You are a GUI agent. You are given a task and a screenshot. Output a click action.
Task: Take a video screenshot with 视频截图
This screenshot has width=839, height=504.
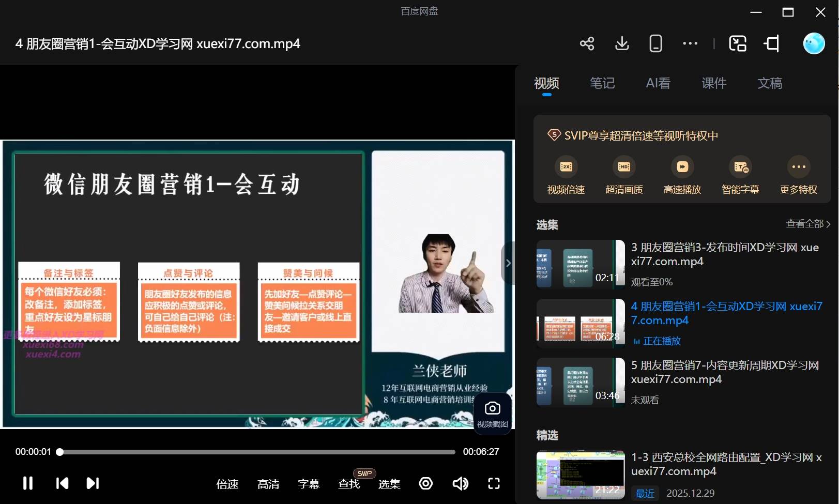492,414
